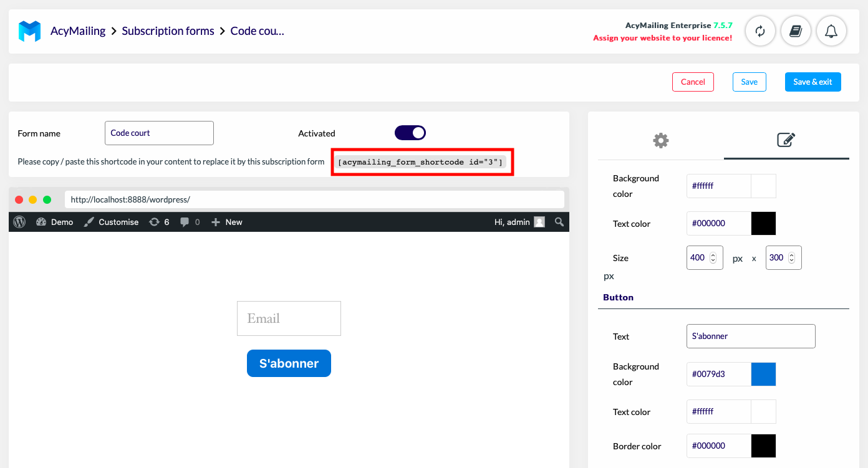Open button Text color white swatch
Screen dimensions: 868x468
(763, 411)
